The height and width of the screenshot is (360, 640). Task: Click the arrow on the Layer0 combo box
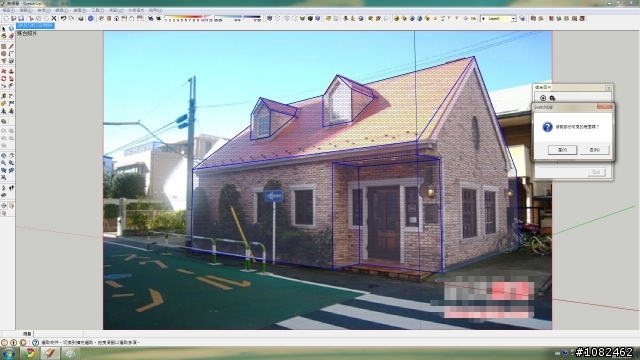[x=514, y=19]
